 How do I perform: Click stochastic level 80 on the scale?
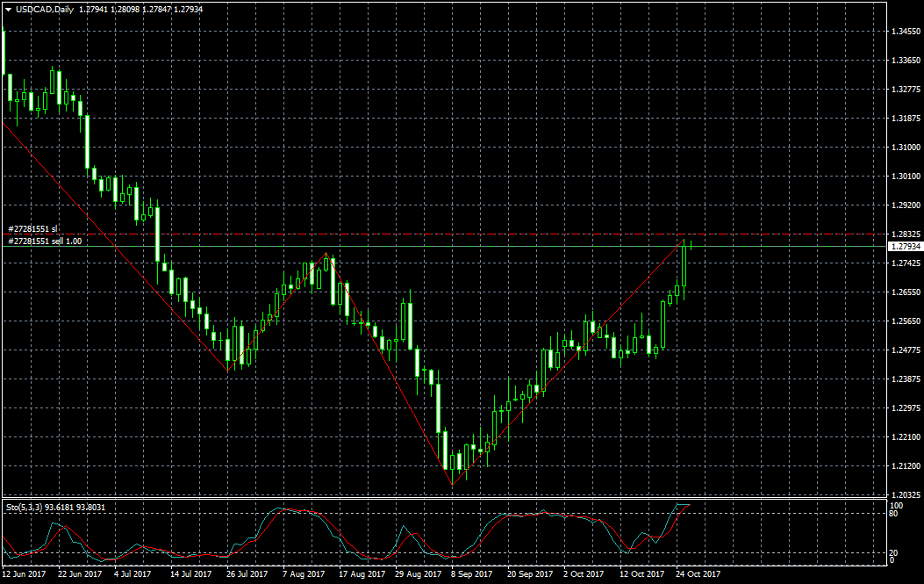coord(895,514)
